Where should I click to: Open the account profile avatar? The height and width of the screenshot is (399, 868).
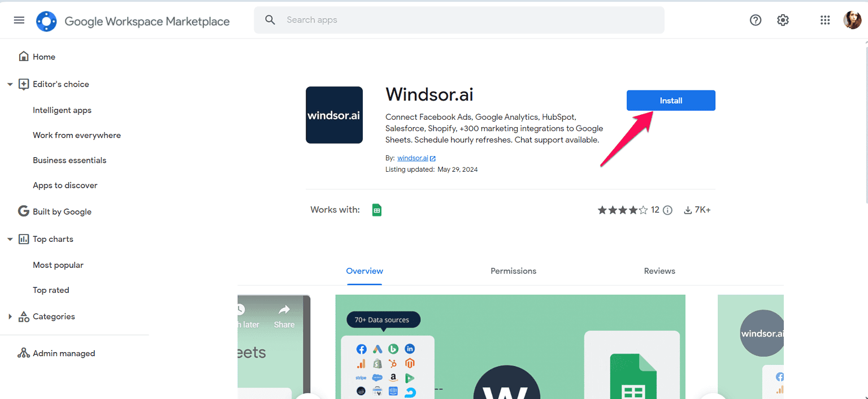[852, 20]
